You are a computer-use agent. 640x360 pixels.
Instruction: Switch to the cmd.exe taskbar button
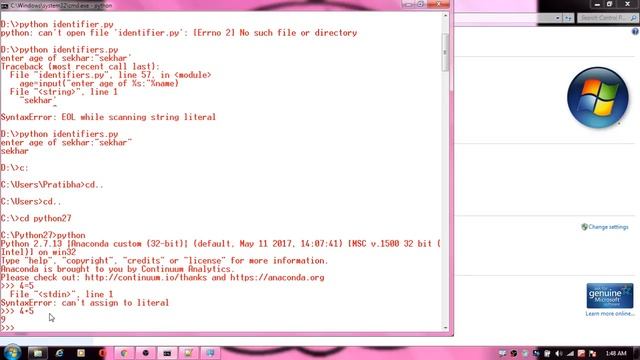point(167,353)
